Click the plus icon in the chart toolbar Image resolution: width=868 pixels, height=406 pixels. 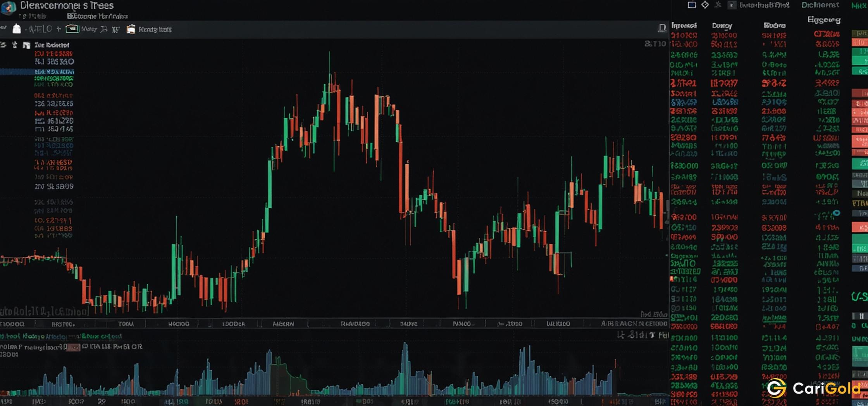pos(59,29)
